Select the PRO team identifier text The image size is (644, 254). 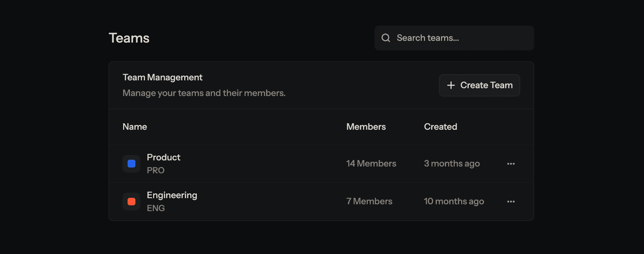156,170
